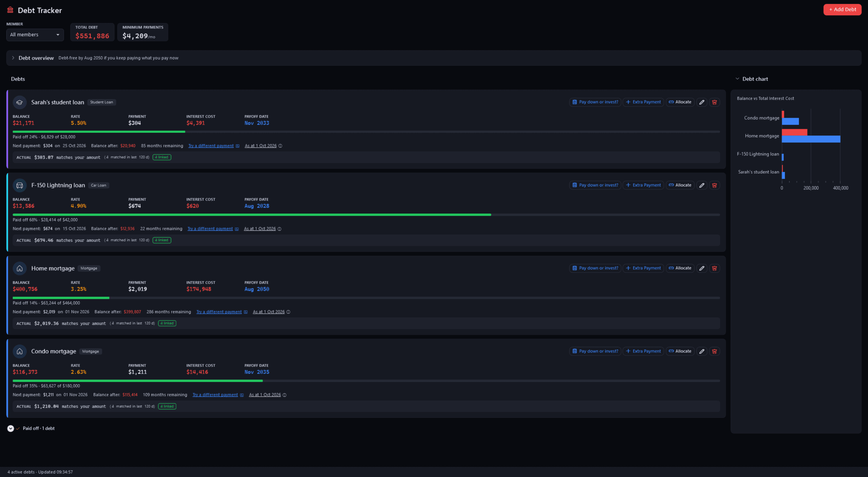Image resolution: width=868 pixels, height=477 pixels.
Task: Click the house icon beside Home mortgage
Action: pyautogui.click(x=19, y=268)
